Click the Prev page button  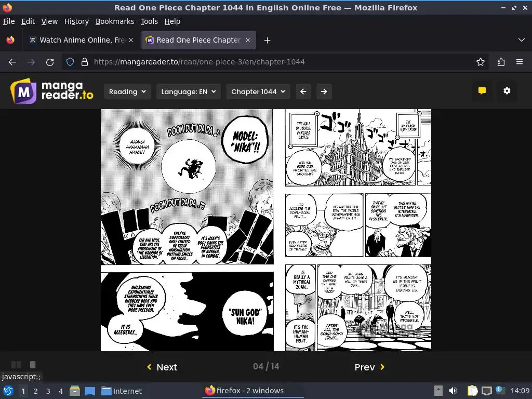tap(370, 367)
